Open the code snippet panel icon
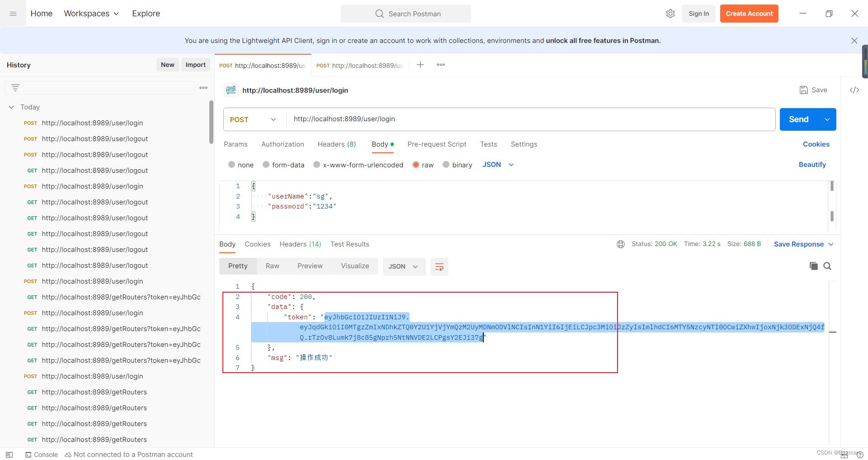868x460 pixels. point(854,90)
